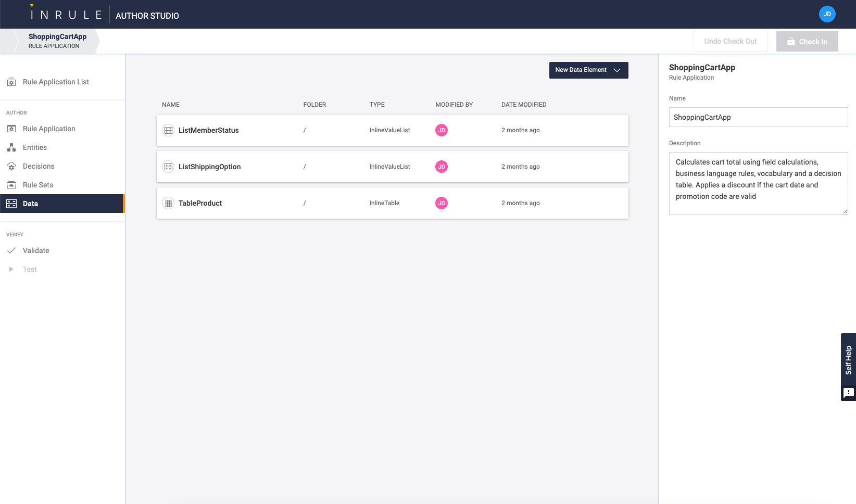Click the feedback chat icon below Self Help
Viewport: 856px width, 504px height.
pos(848,393)
